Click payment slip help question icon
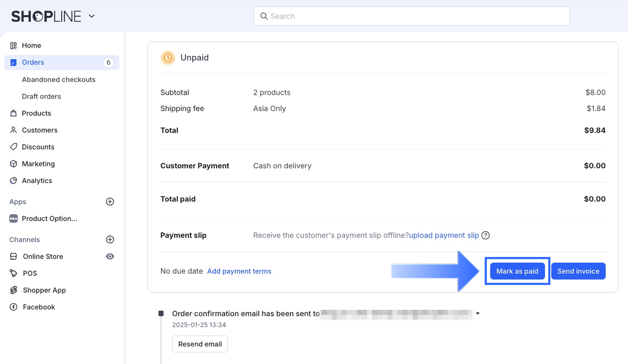The width and height of the screenshot is (628, 364). pyautogui.click(x=485, y=236)
